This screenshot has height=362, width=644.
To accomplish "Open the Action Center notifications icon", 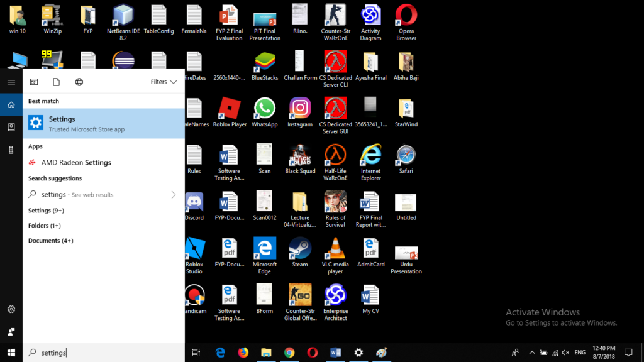I will 628,353.
